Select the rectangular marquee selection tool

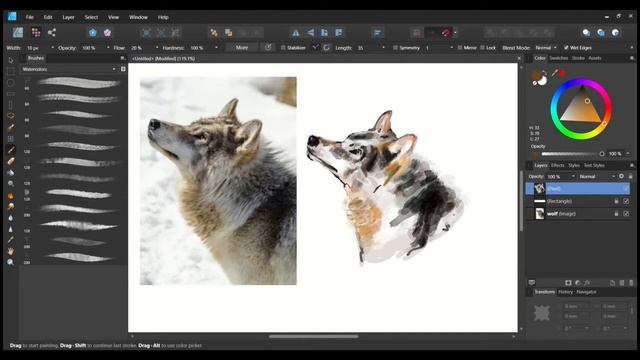(x=11, y=71)
